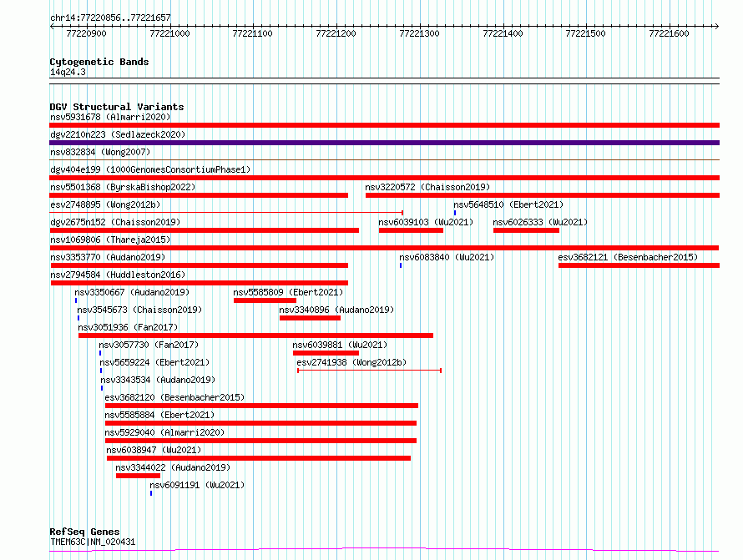Click the DGV Structural Variants track title
This screenshot has width=743, height=560.
(117, 107)
